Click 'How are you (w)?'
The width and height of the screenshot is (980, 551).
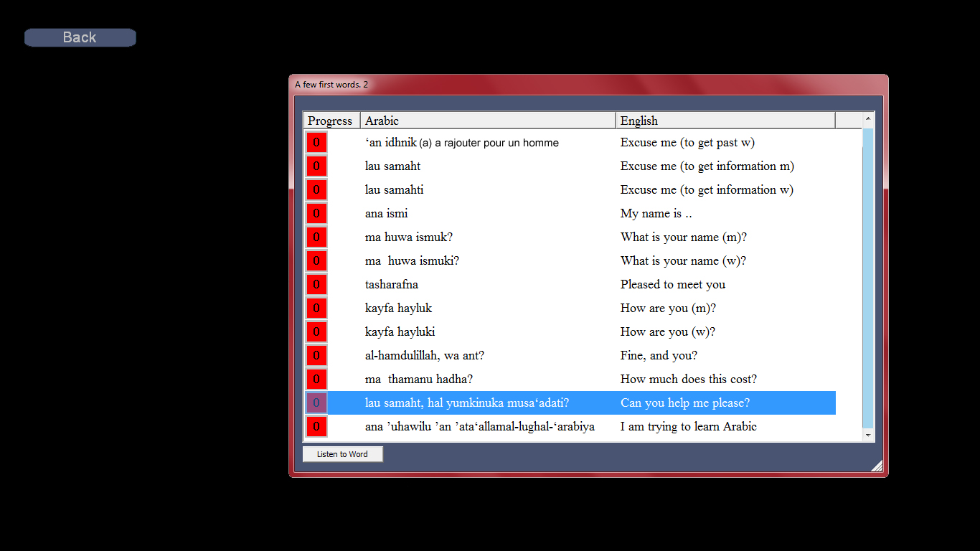pos(668,332)
